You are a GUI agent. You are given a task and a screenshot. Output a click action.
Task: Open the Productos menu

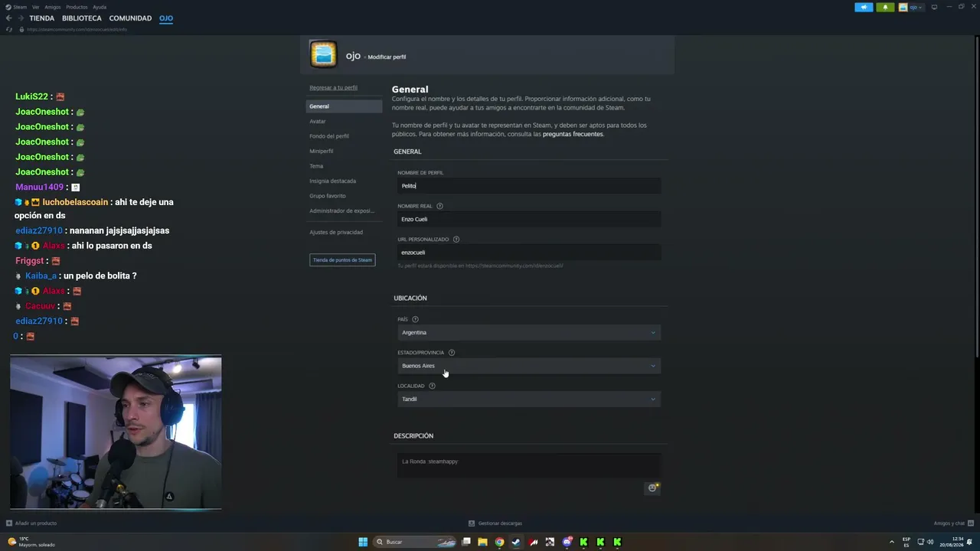[77, 7]
